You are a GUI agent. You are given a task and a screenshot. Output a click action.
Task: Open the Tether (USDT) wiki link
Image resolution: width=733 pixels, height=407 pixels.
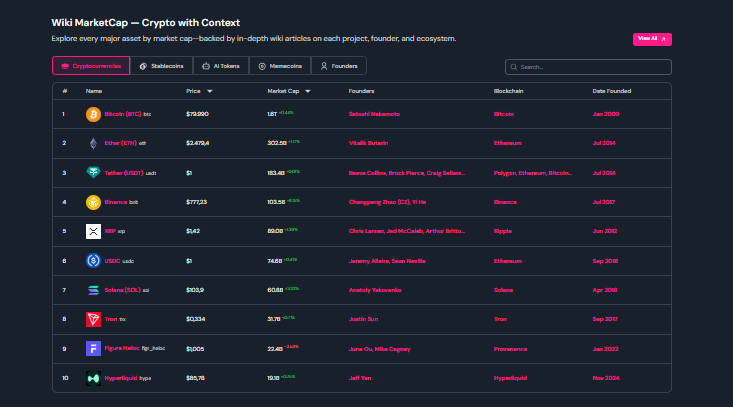(x=124, y=173)
